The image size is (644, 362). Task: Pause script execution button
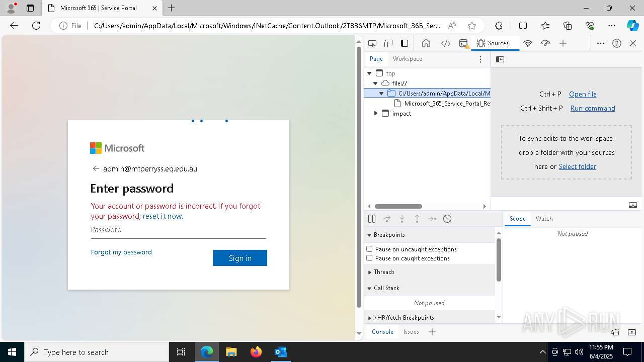point(372,219)
